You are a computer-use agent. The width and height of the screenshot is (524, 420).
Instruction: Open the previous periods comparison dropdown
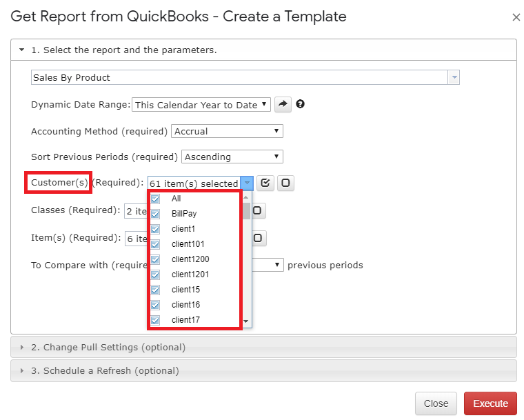pos(268,265)
